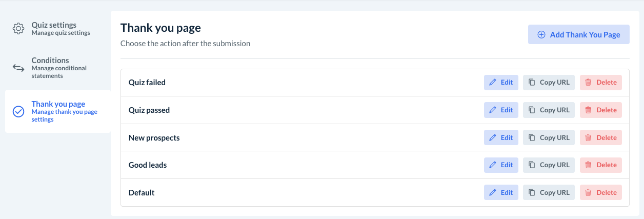Copy URL for New prospects page
The width and height of the screenshot is (644, 219).
click(x=549, y=137)
